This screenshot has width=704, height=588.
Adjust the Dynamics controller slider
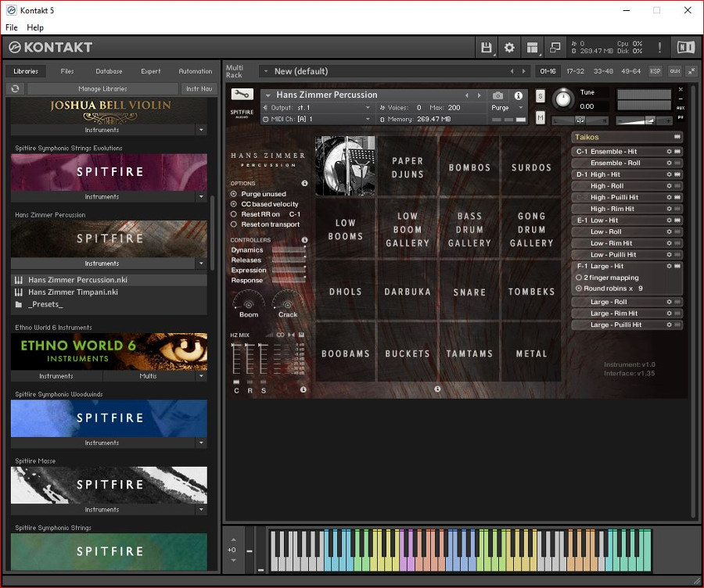[289, 250]
